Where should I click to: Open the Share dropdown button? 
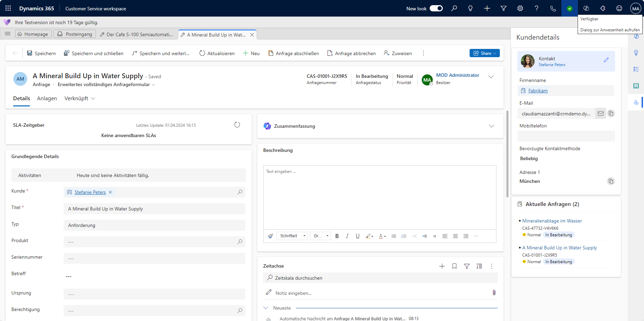[485, 53]
